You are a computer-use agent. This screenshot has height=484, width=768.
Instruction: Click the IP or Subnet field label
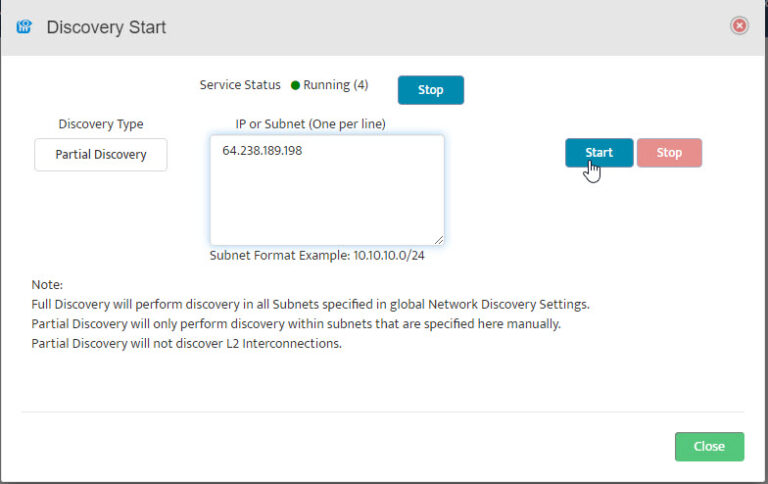[x=310, y=124]
